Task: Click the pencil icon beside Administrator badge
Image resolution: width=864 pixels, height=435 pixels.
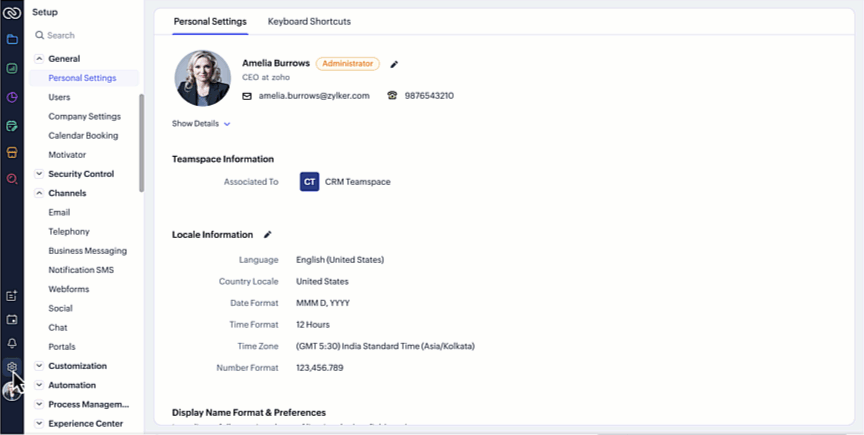Action: pos(394,64)
